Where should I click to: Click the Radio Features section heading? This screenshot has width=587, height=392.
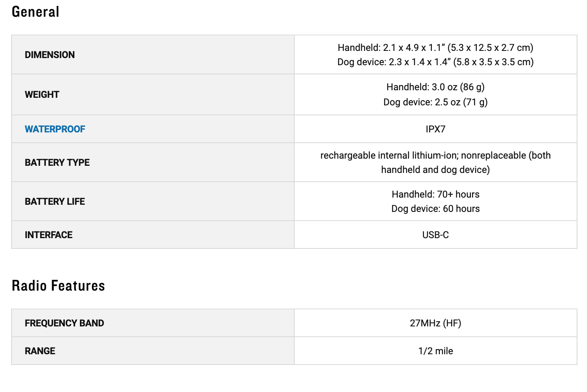(x=58, y=286)
